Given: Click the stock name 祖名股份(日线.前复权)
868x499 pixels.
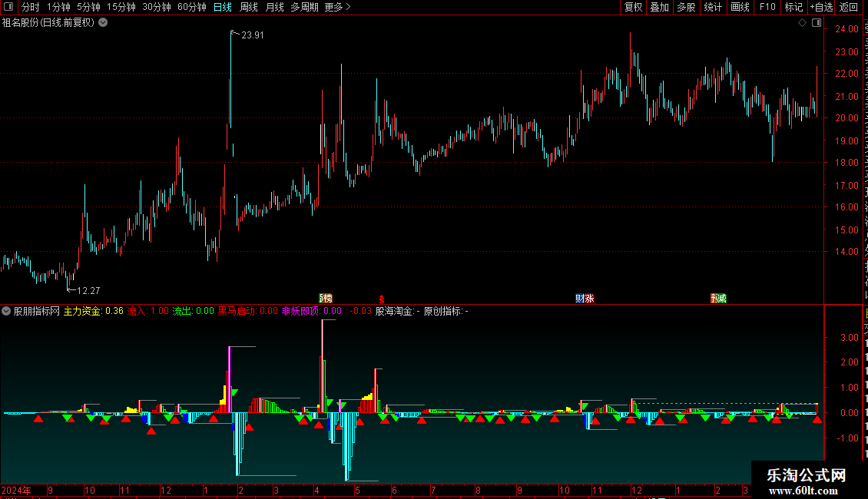Looking at the screenshot, I should 48,23.
